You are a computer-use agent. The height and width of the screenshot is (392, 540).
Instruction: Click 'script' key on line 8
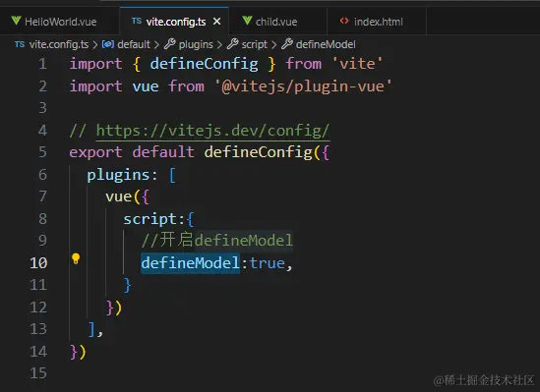pyautogui.click(x=150, y=219)
